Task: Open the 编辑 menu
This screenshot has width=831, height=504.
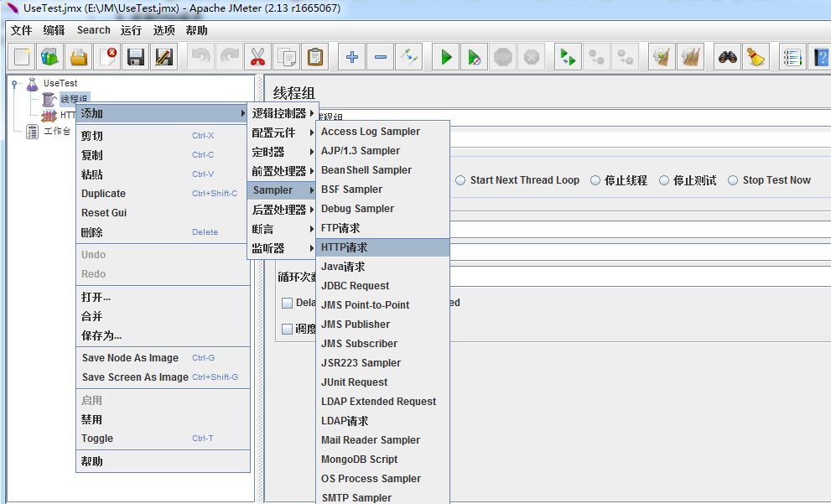Action: (x=54, y=30)
